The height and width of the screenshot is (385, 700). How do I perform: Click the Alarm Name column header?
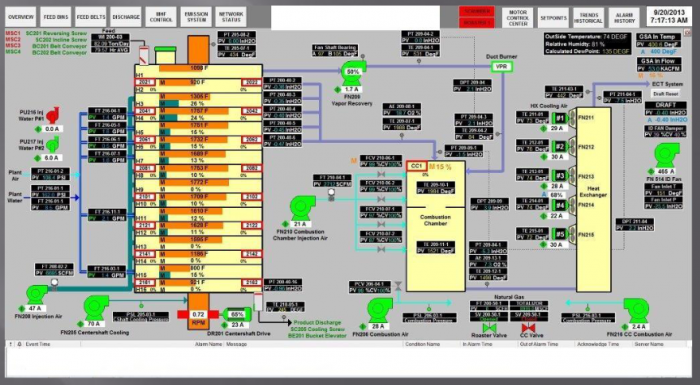(208, 344)
